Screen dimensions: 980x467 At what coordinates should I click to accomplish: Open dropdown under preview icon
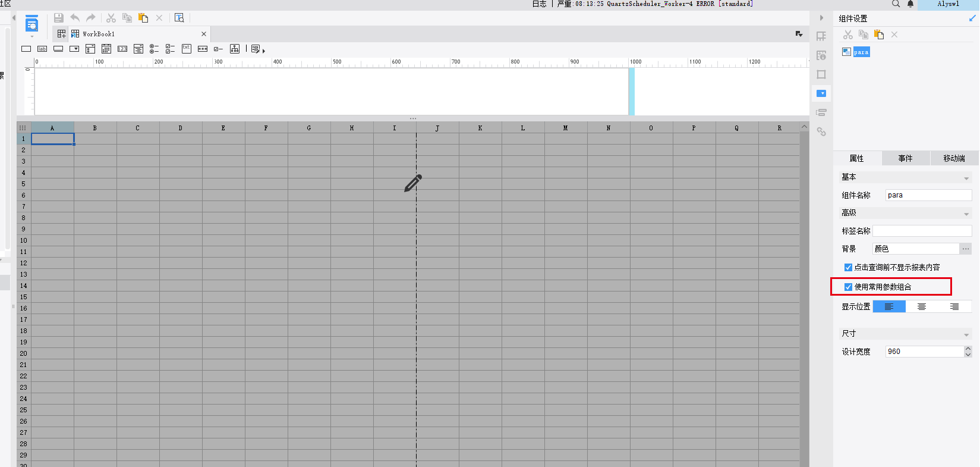[31, 37]
